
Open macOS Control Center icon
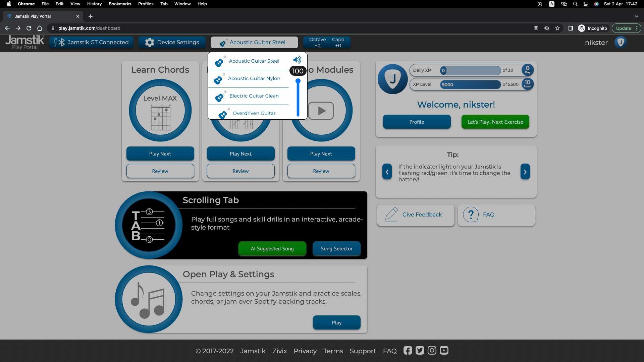(x=586, y=4)
